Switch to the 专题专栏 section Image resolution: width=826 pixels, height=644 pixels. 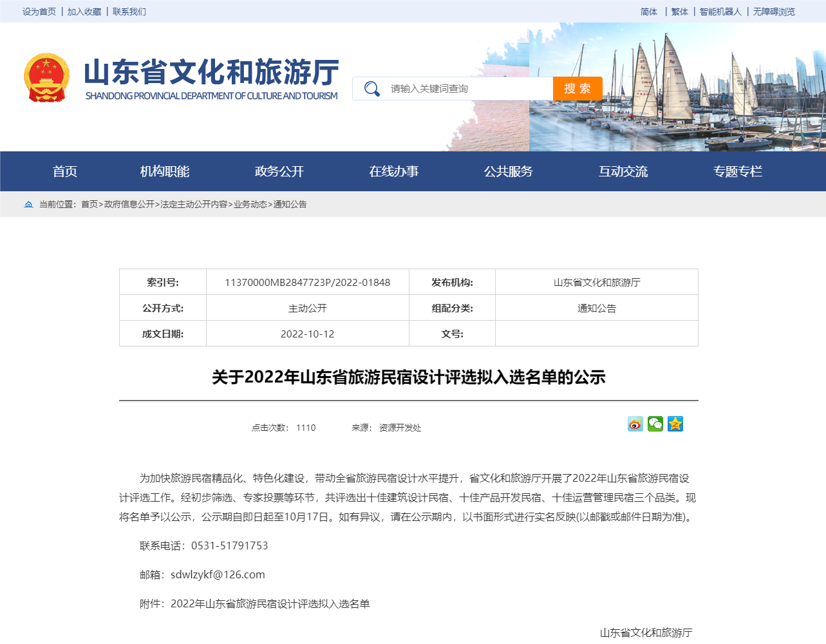pyautogui.click(x=737, y=171)
